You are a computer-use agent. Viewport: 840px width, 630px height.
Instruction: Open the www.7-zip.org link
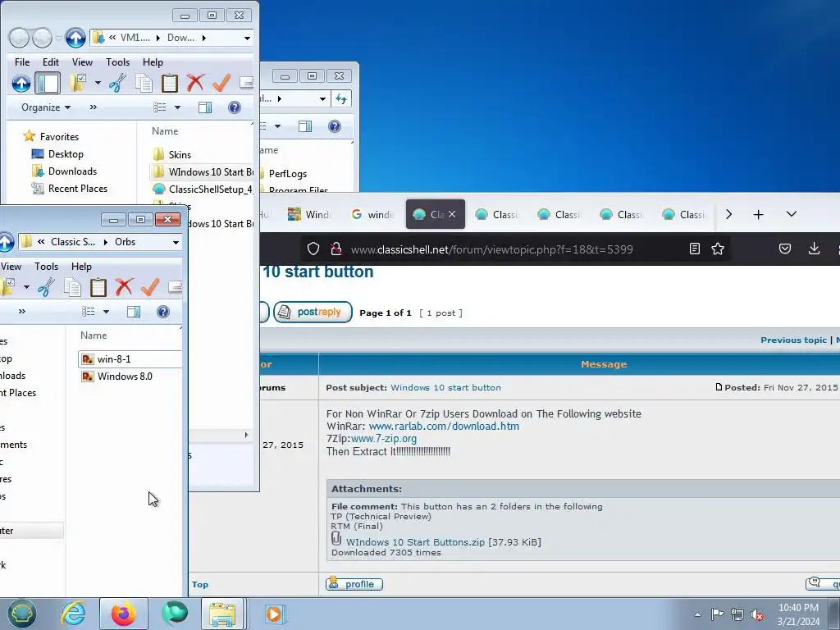(x=384, y=439)
